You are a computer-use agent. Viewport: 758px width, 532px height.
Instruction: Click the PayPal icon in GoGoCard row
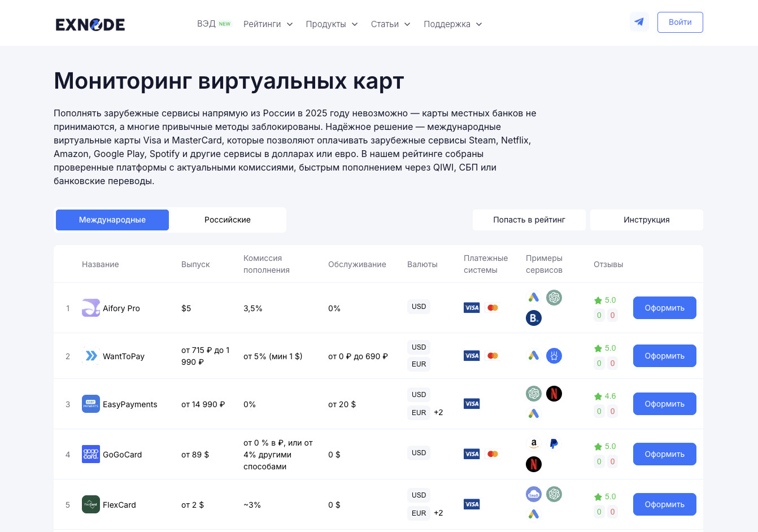pos(554,444)
